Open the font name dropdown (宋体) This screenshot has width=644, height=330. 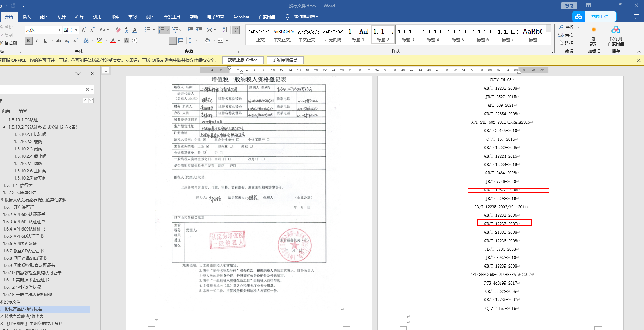tap(59, 30)
